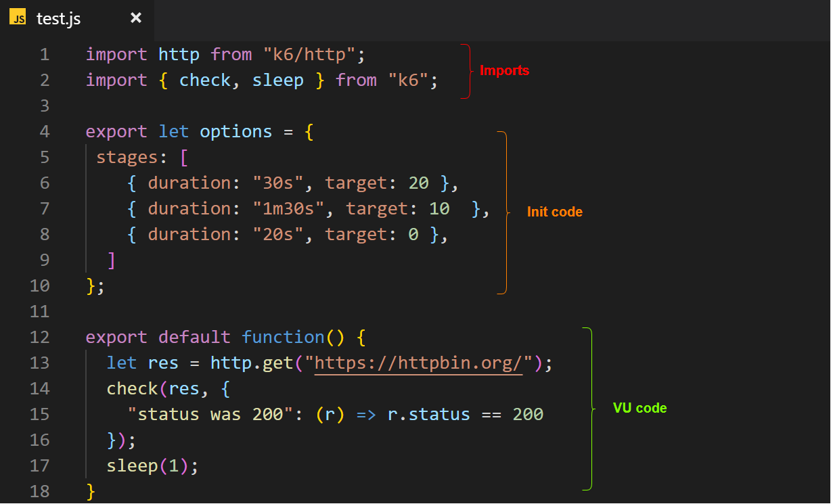Click the Init code annotation label
The width and height of the screenshot is (831, 504).
[x=554, y=212]
